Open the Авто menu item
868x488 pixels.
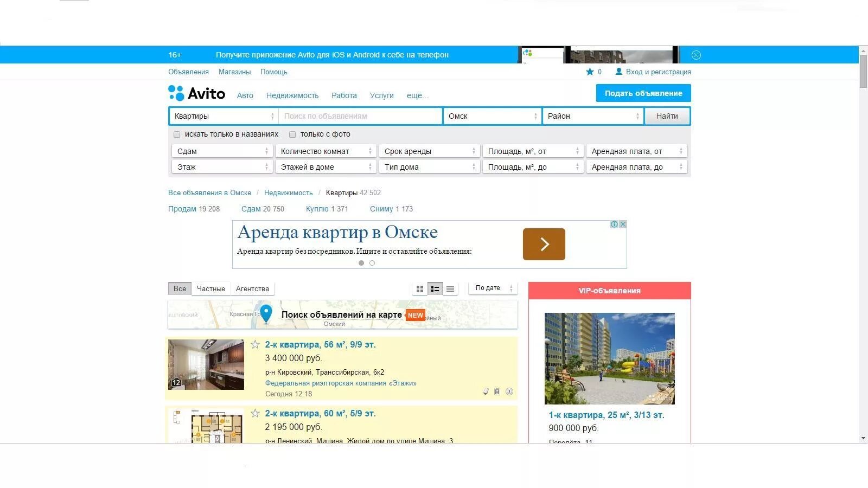coord(245,95)
